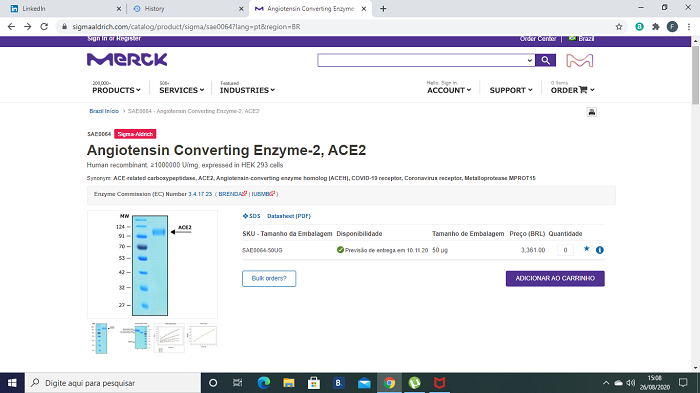Click the Windows taskbar search box

[x=113, y=383]
